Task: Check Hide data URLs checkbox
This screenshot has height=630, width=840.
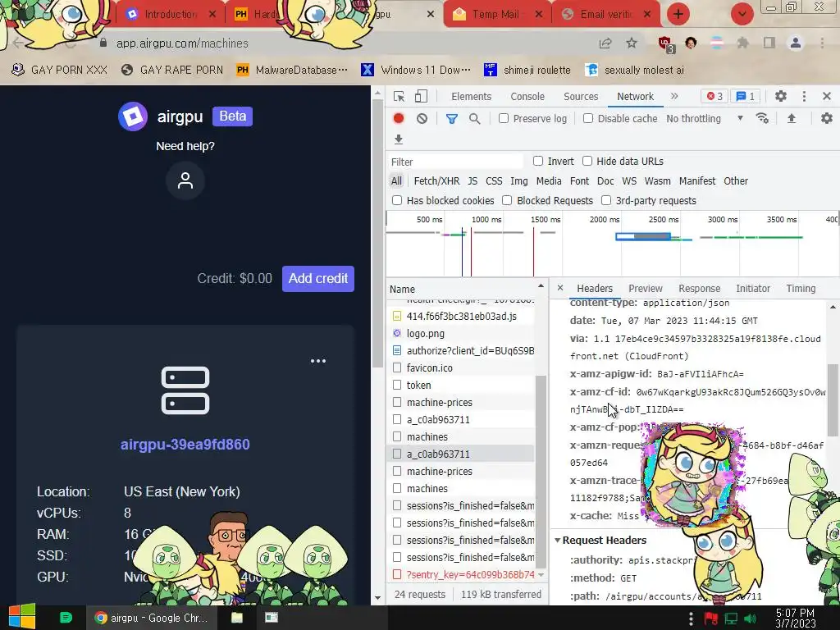Action: coord(587,161)
